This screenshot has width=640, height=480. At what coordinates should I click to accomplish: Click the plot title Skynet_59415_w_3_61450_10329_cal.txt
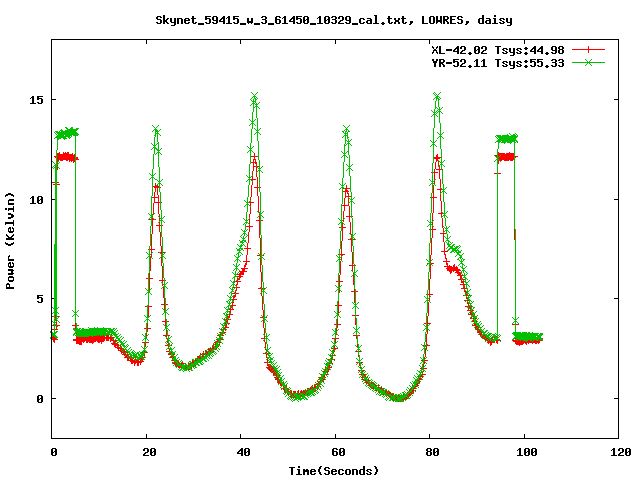pos(281,20)
